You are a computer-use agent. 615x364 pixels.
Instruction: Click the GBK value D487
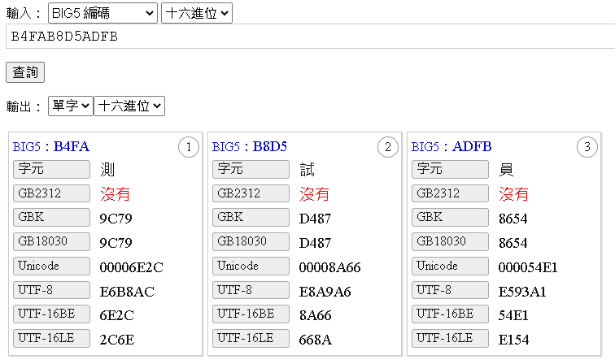point(315,219)
